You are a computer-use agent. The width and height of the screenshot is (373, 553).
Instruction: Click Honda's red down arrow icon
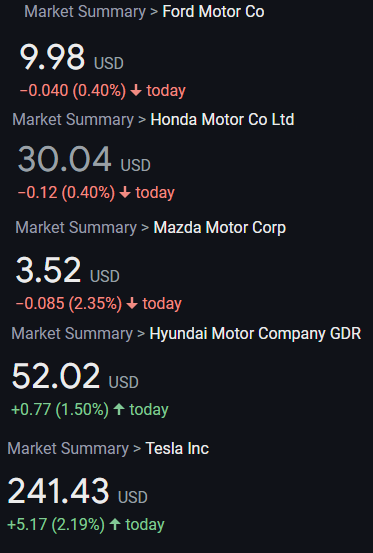(125, 193)
